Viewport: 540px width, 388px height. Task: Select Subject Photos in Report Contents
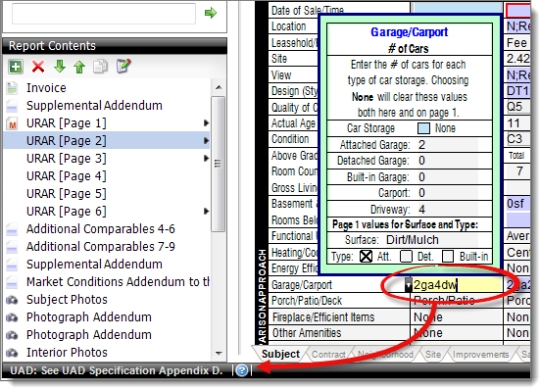tap(67, 300)
